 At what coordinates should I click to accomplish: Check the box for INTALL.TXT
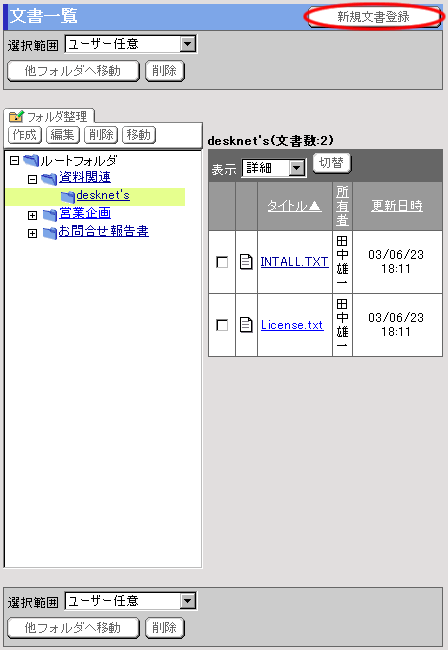(x=222, y=262)
